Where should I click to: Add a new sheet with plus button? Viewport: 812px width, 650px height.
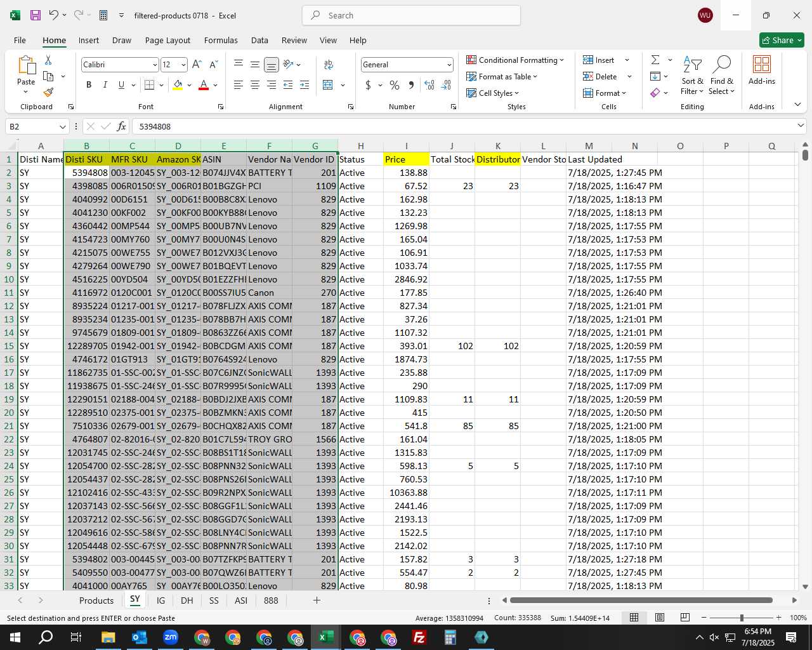(317, 600)
